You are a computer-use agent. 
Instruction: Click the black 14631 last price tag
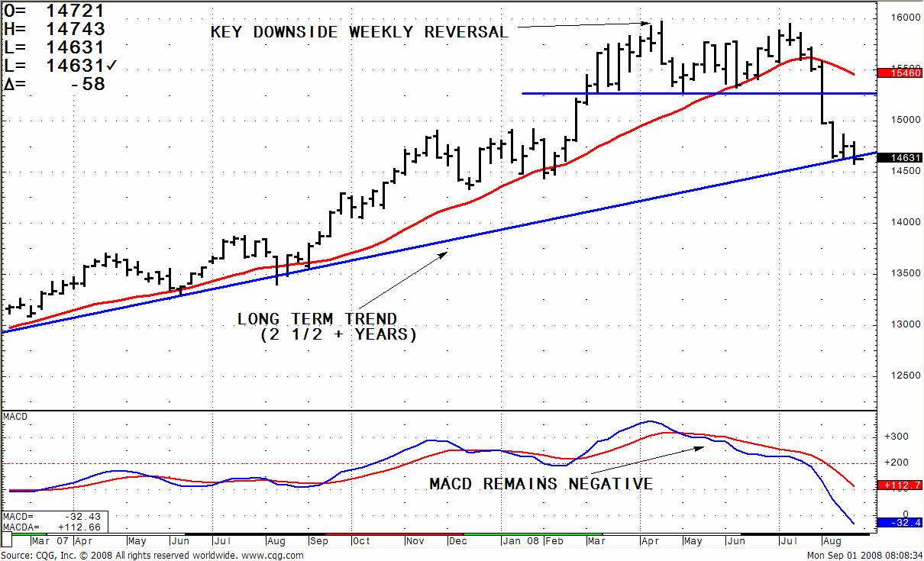900,157
